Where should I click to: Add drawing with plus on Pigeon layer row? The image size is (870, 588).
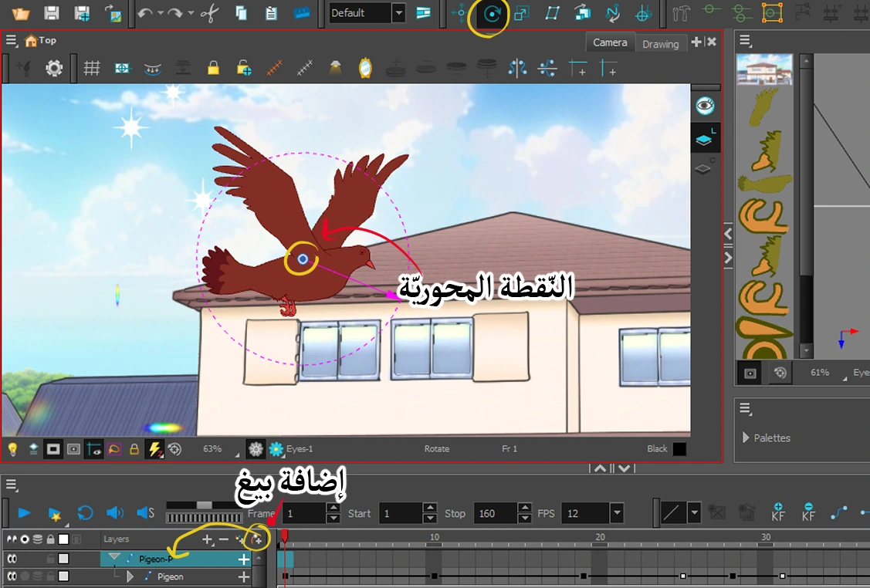click(x=244, y=577)
